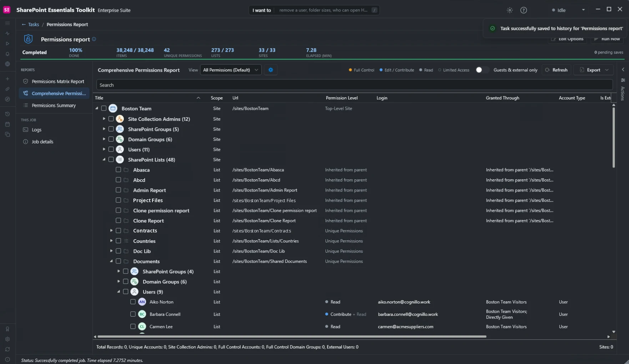Go back to Tasks breadcrumb link
This screenshot has height=364, width=629.
tap(30, 25)
